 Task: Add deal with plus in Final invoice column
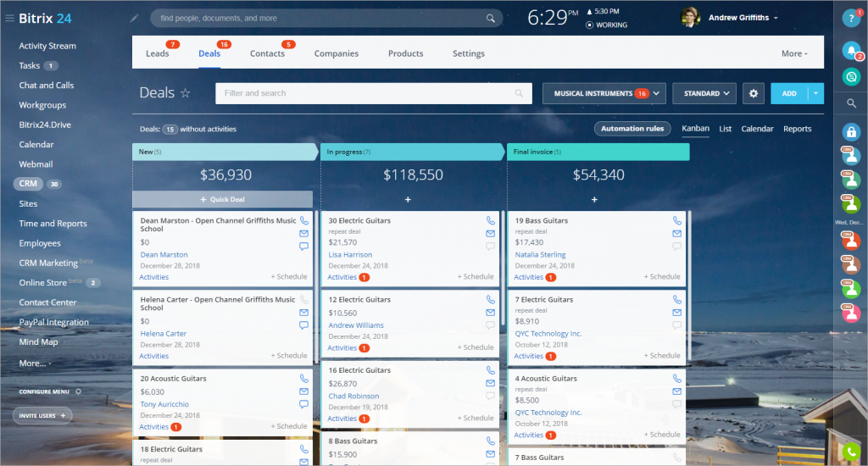coord(594,199)
